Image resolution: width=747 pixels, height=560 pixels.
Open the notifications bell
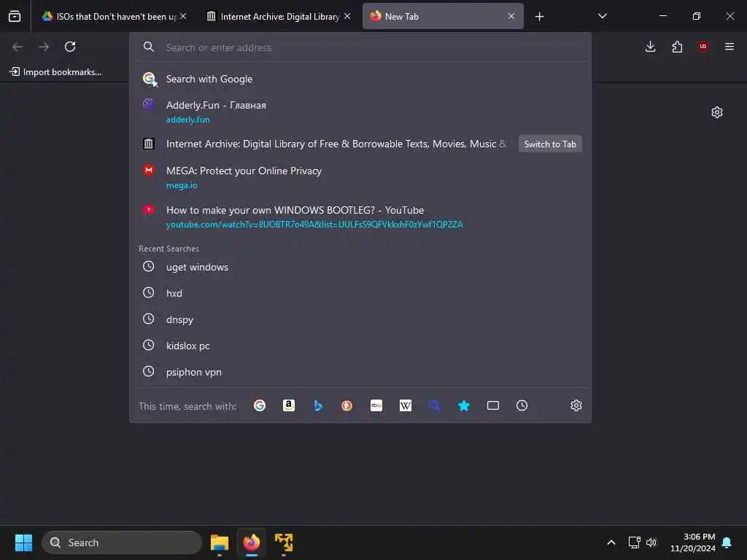coord(727,542)
